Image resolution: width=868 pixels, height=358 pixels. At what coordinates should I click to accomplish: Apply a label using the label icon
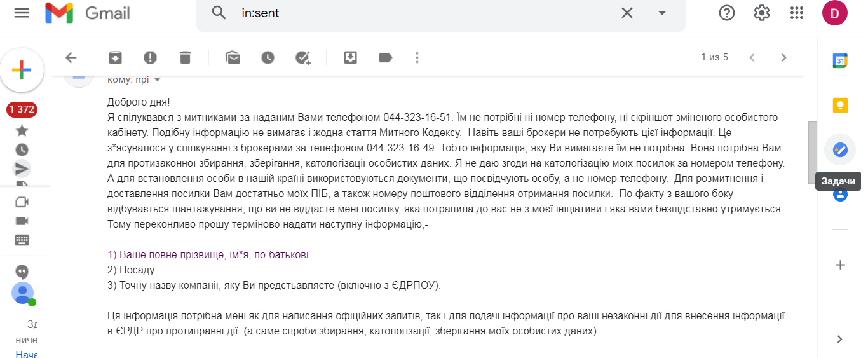pos(385,58)
